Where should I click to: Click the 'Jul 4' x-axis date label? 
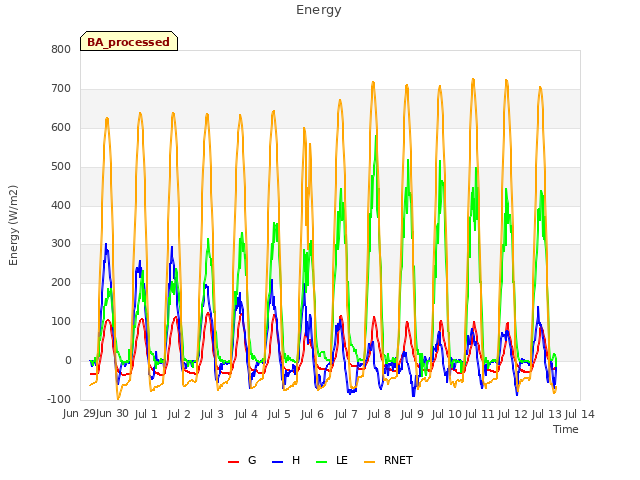(246, 414)
